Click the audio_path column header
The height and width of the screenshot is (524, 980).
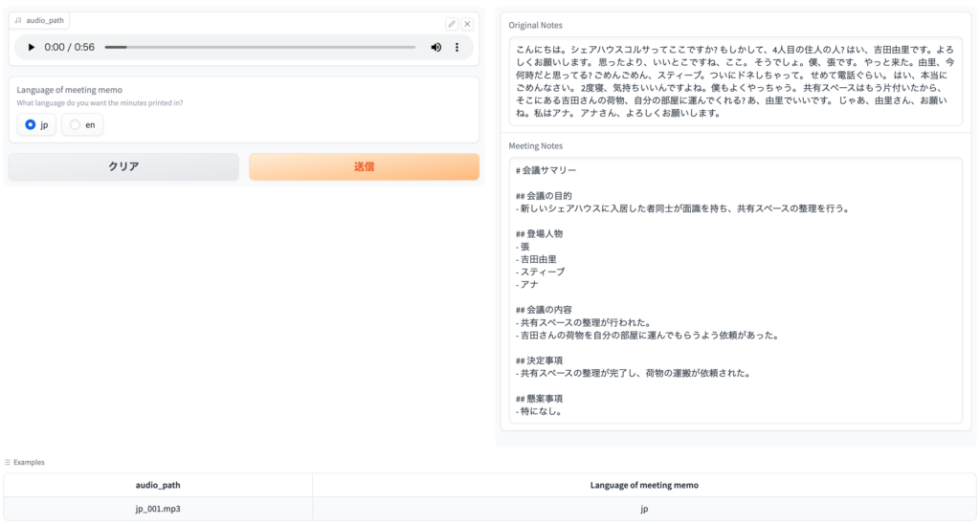pos(158,485)
